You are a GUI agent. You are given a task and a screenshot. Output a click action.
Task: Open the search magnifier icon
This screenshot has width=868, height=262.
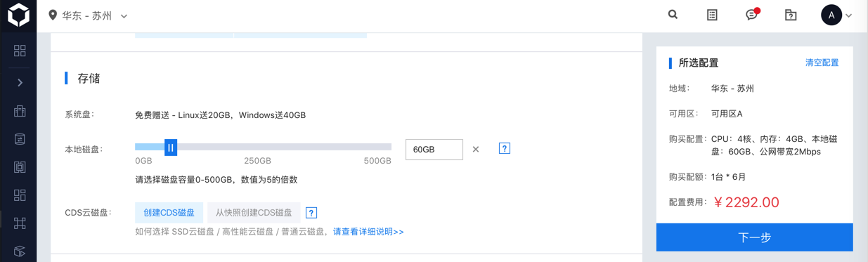click(x=673, y=15)
